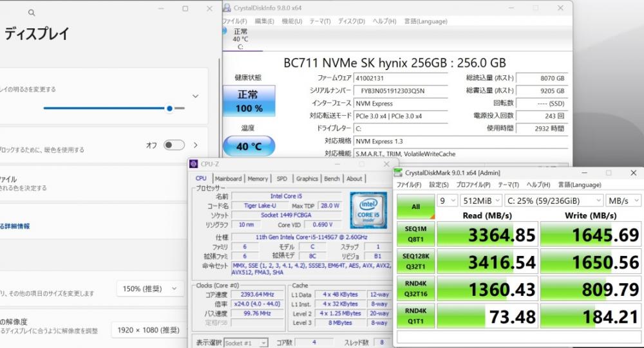Run the RND4K Q32T16 test button
Viewport: 644px width, 348px height.
(415, 288)
